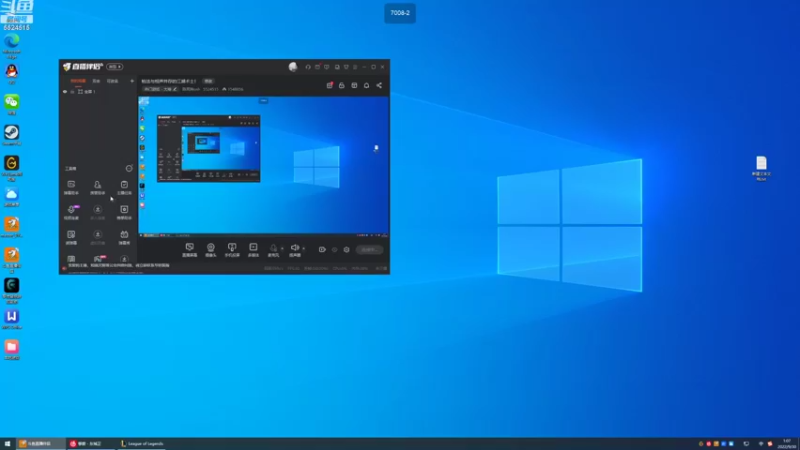The image size is (800, 450).
Task: Open the WeChat desktop icon
Action: [12, 105]
